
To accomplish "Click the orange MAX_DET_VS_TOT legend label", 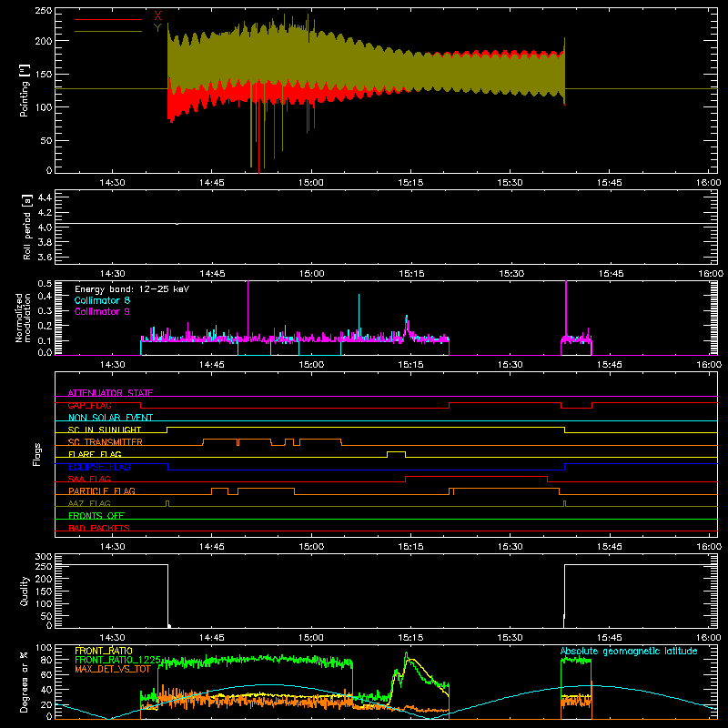I will click(x=113, y=669).
